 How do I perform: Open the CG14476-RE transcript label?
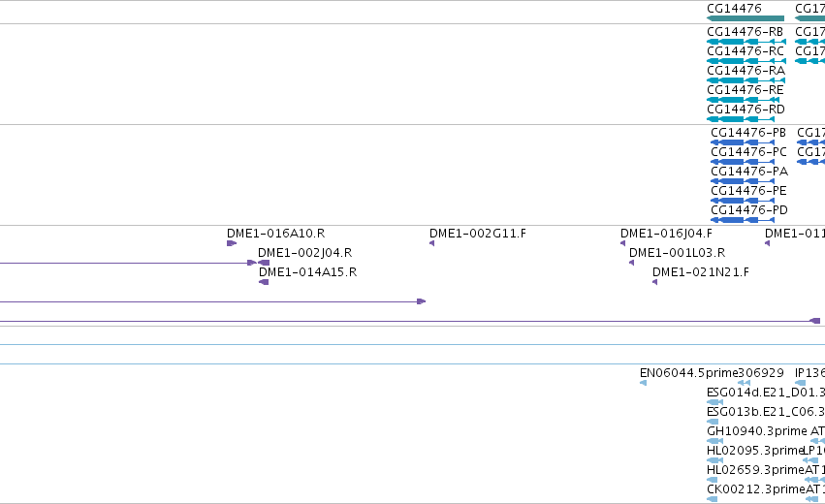tap(746, 90)
